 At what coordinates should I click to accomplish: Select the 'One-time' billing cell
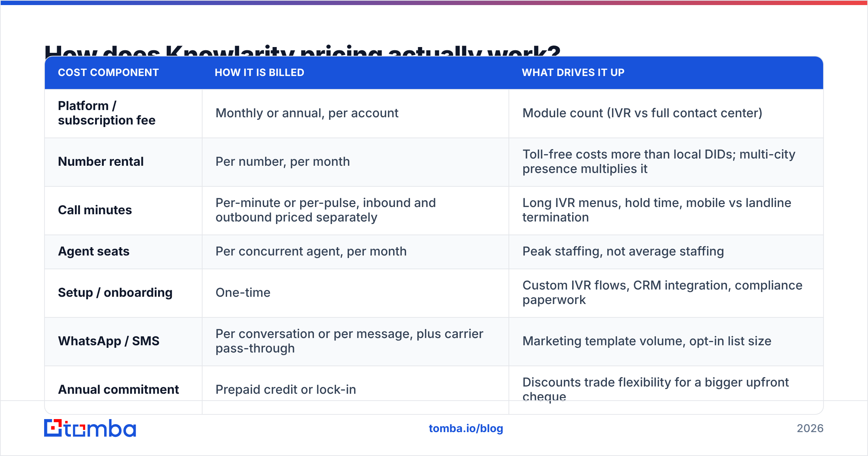click(356, 293)
